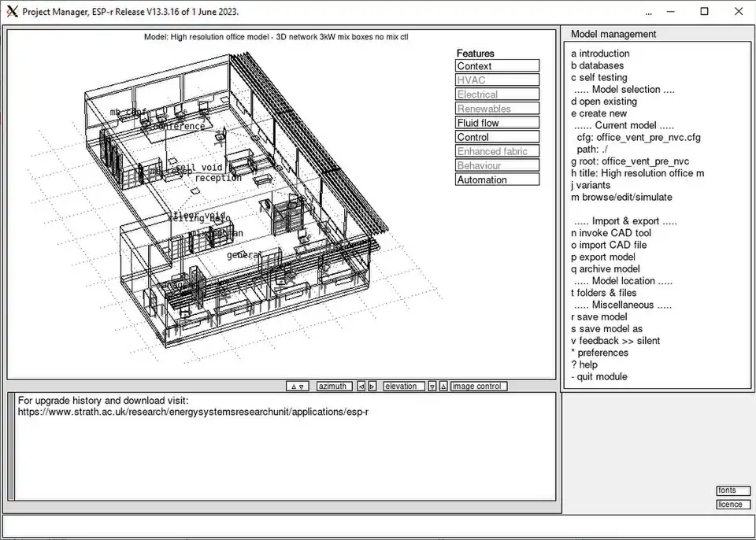This screenshot has height=540, width=756.
Task: Choose 'd open existing' from Model management
Action: tap(603, 102)
